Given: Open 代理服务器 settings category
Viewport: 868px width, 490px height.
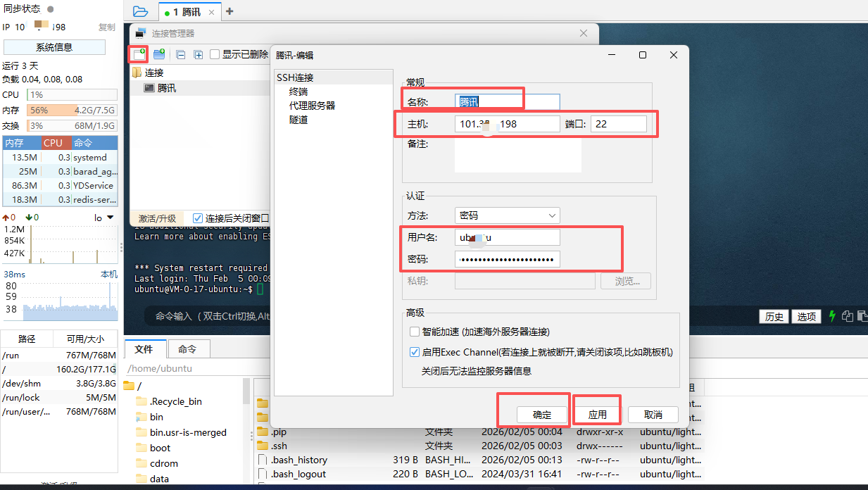Looking at the screenshot, I should pyautogui.click(x=312, y=106).
